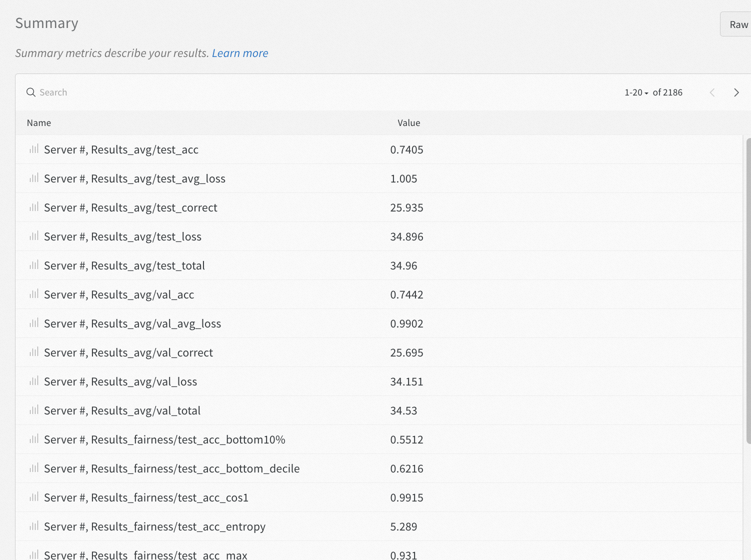The height and width of the screenshot is (560, 751).
Task: Select the chart icon next to test_acc_entropy
Action: pos(33,526)
